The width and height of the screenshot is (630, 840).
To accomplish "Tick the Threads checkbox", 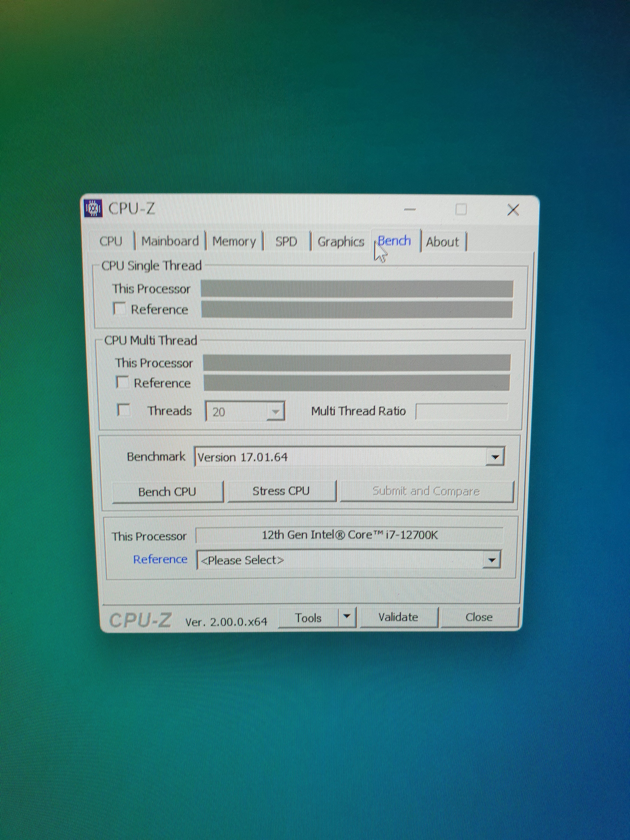I will pyautogui.click(x=123, y=410).
